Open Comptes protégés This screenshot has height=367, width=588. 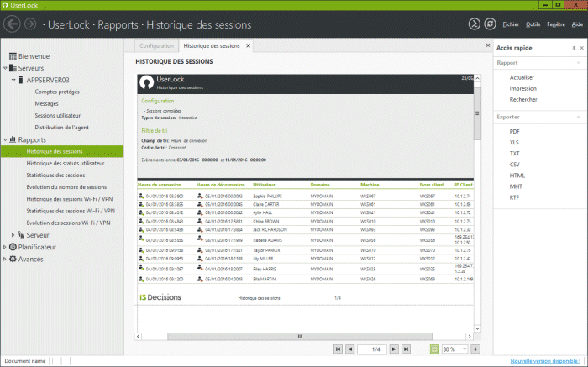coord(57,92)
